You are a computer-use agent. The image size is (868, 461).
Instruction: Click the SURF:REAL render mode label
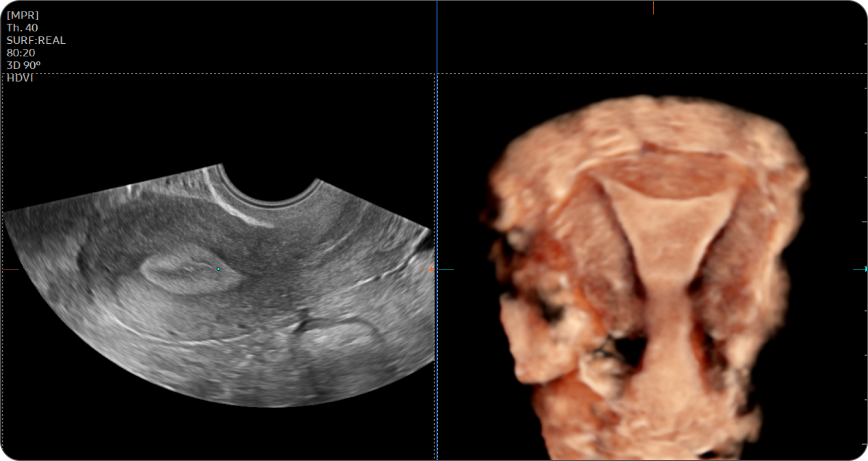pos(36,40)
